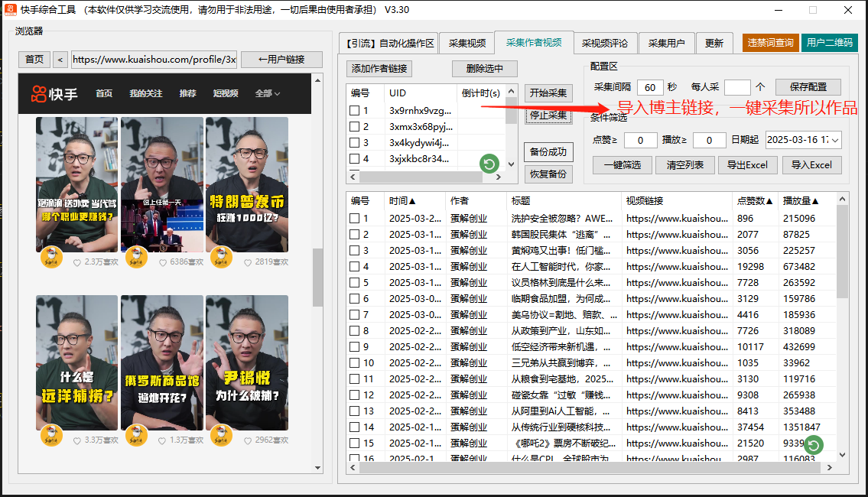Image resolution: width=868 pixels, height=497 pixels.
Task: Click heart icon beside 3.3万喜欢
Action: [77, 440]
